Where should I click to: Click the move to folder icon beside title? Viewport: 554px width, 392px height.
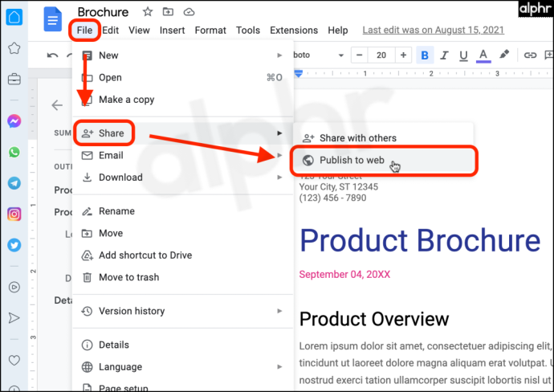pyautogui.click(x=168, y=12)
